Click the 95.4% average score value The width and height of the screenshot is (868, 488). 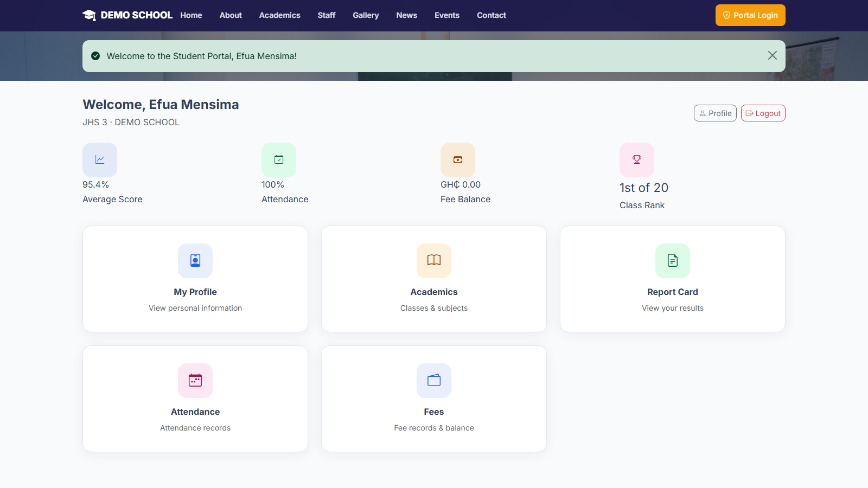95,184
